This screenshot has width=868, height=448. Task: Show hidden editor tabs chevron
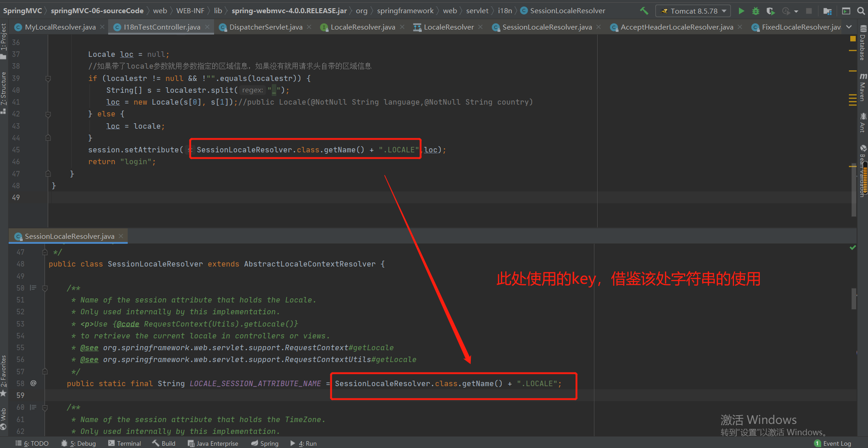click(x=849, y=27)
